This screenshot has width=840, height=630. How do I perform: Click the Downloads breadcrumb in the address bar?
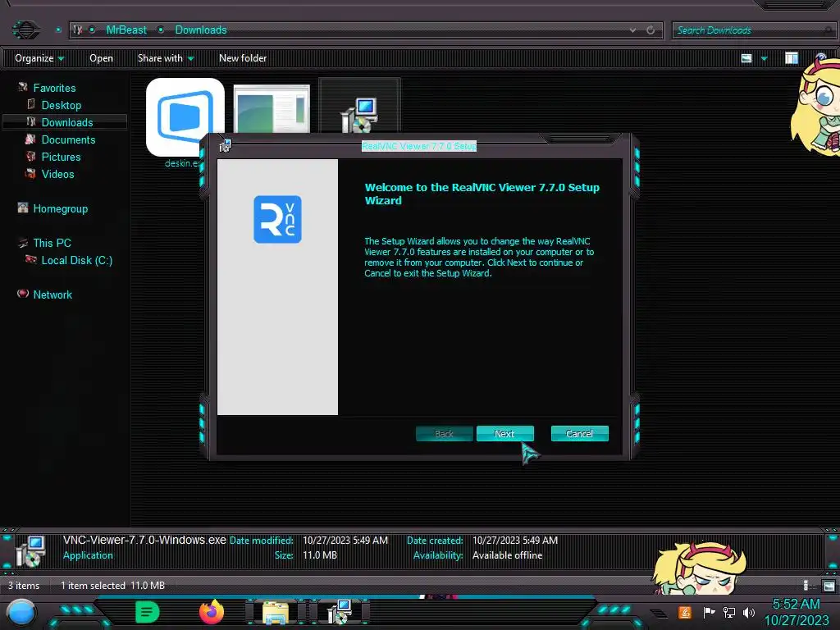tap(201, 30)
